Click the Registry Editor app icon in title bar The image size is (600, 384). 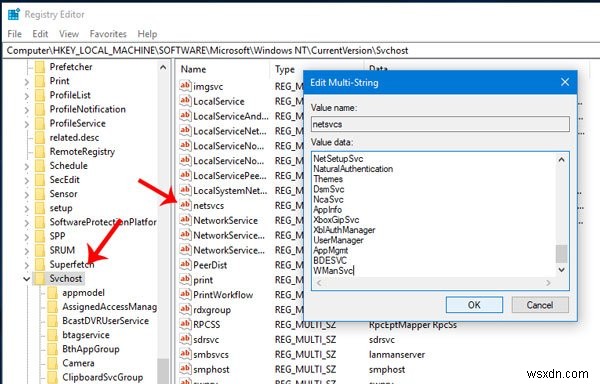(x=14, y=14)
